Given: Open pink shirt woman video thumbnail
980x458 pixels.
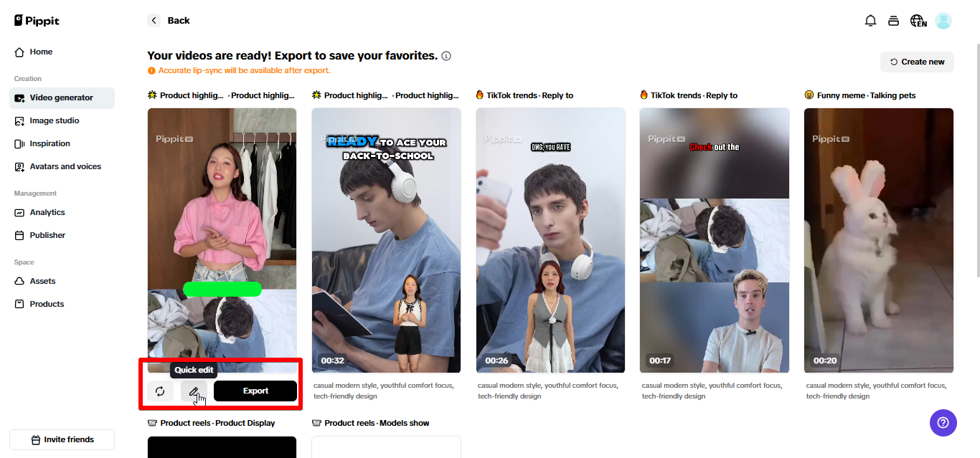Looking at the screenshot, I should [222, 240].
